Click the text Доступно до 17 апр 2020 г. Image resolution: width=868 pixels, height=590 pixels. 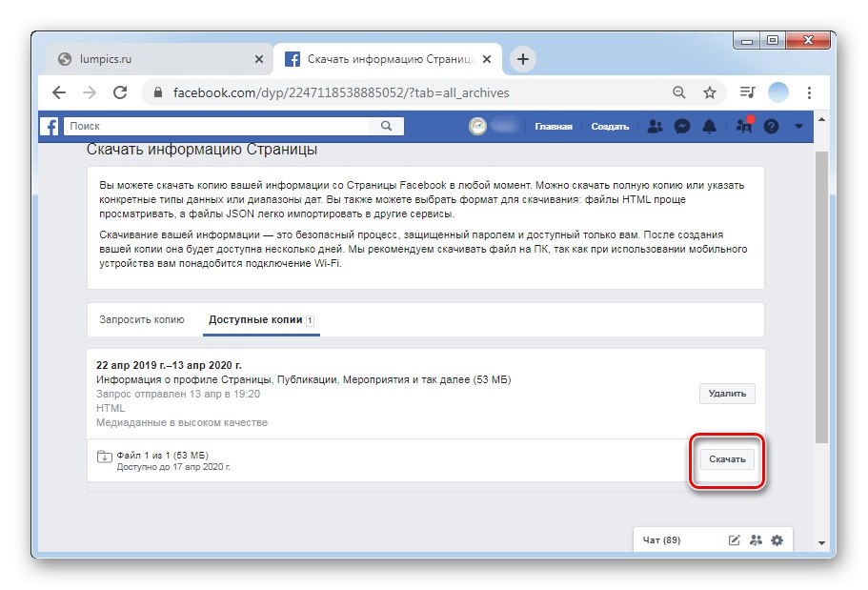[173, 467]
